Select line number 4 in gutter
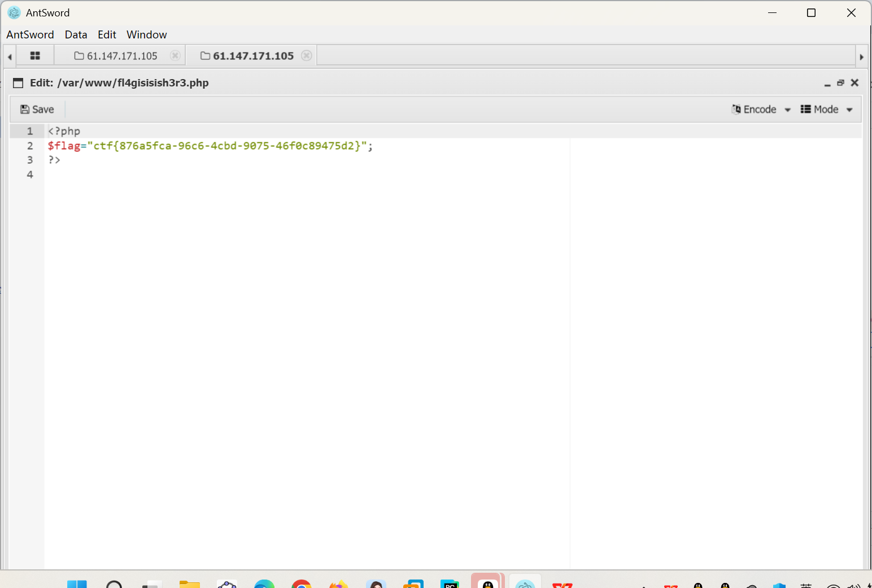Viewport: 872px width, 588px height. 30,175
